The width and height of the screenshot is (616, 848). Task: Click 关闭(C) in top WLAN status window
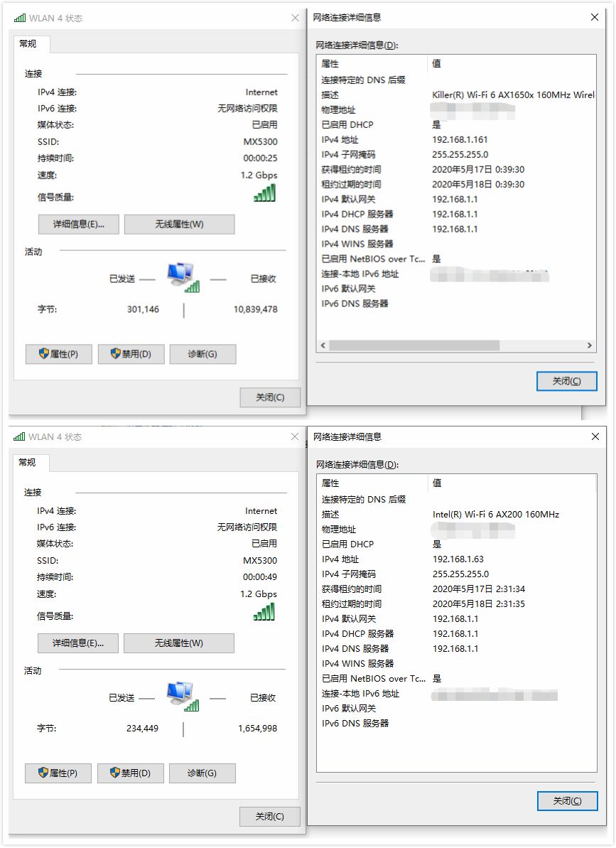(270, 397)
